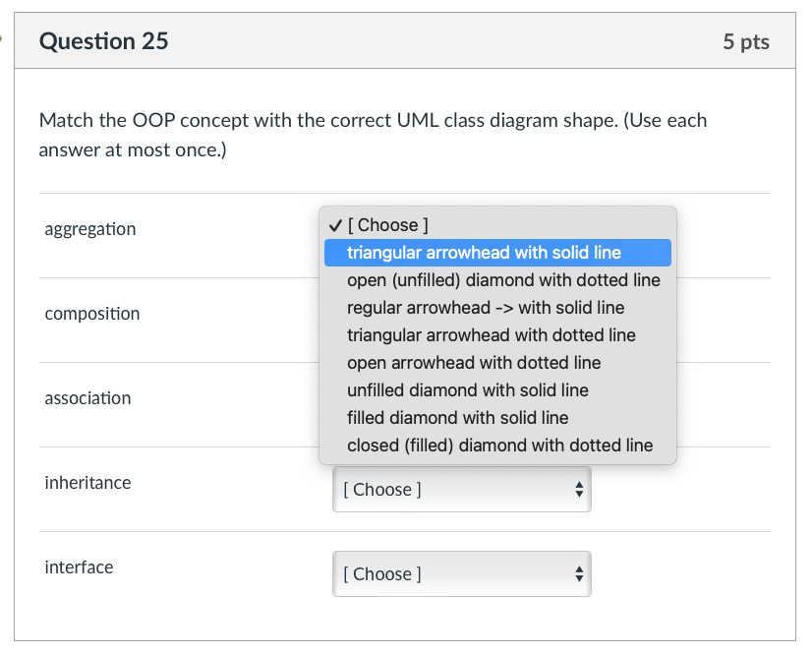Click the "inheritance" row label

tap(87, 483)
